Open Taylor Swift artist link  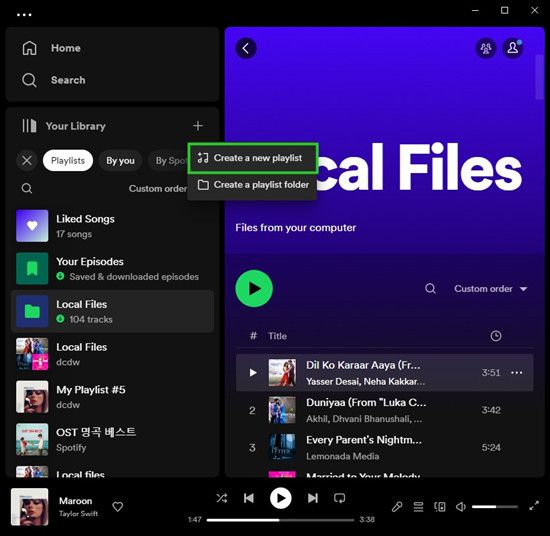(78, 514)
